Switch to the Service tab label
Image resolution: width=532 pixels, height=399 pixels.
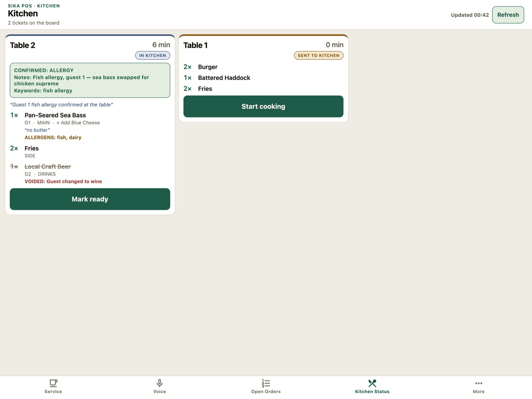coord(53,392)
